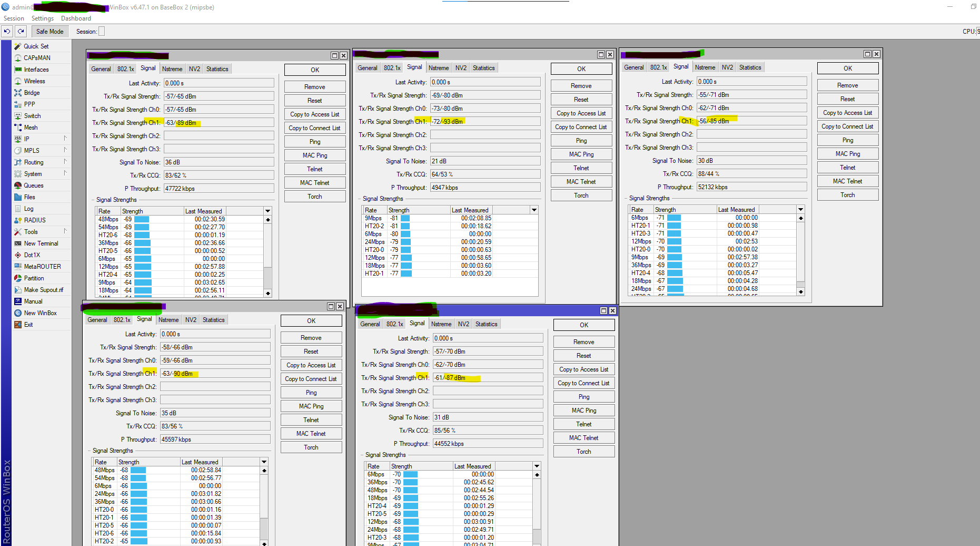
Task: Open Nstreme tab in the 45597 kbps window
Action: pyautogui.click(x=169, y=320)
